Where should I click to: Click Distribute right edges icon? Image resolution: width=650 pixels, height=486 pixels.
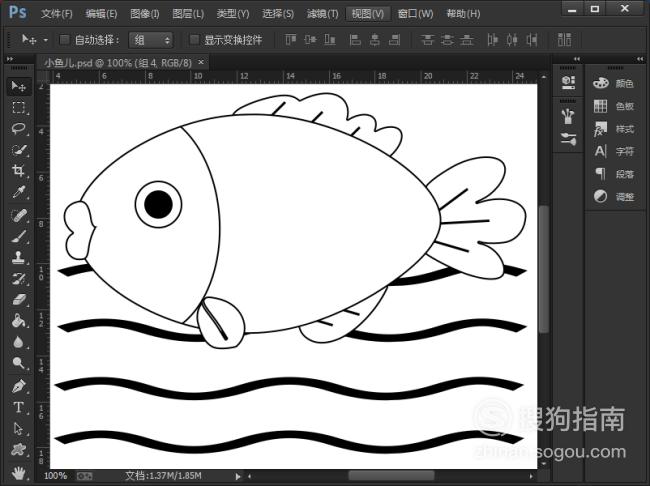click(532, 40)
